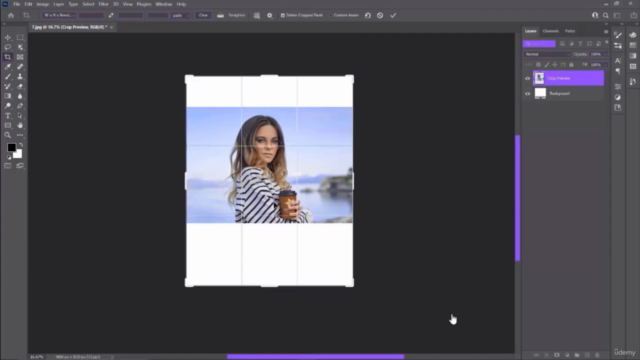The height and width of the screenshot is (360, 640).
Task: Select the Spot Healing Brush tool
Action: click(20, 67)
